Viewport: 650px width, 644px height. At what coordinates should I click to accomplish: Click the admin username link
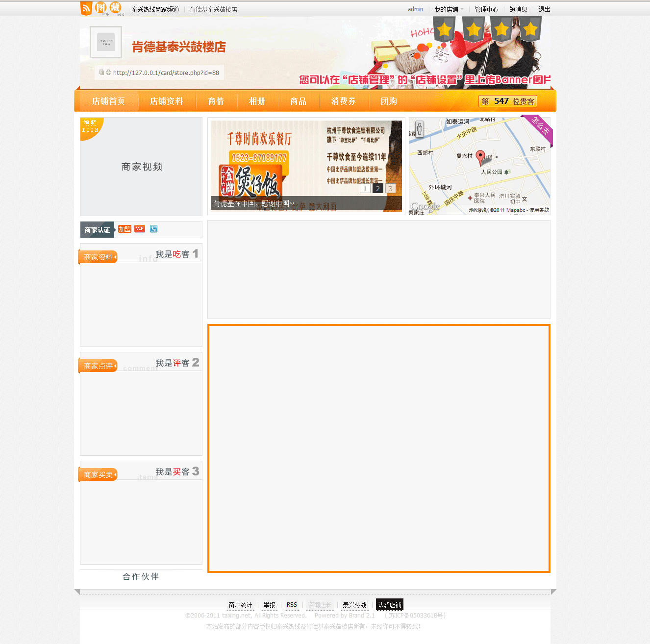[x=415, y=9]
